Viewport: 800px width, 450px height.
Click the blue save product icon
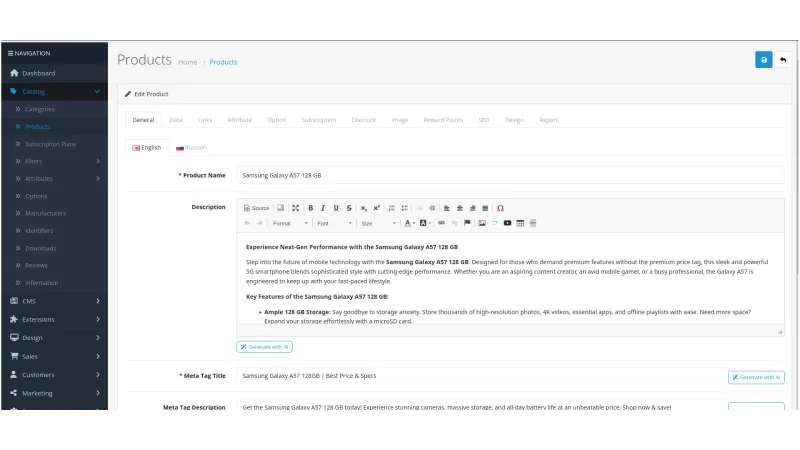763,60
